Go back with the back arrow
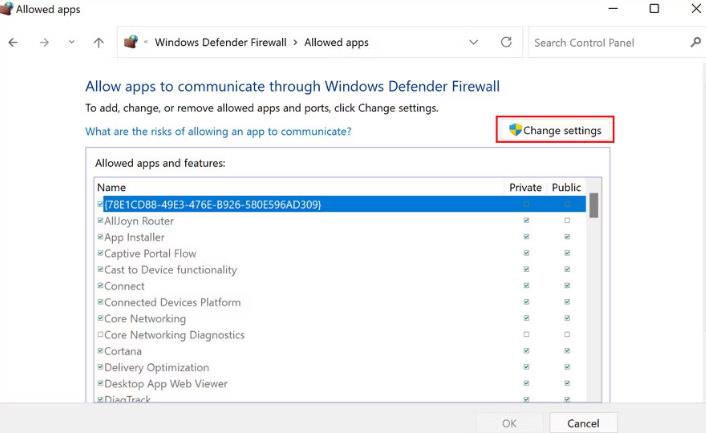 click(14, 43)
